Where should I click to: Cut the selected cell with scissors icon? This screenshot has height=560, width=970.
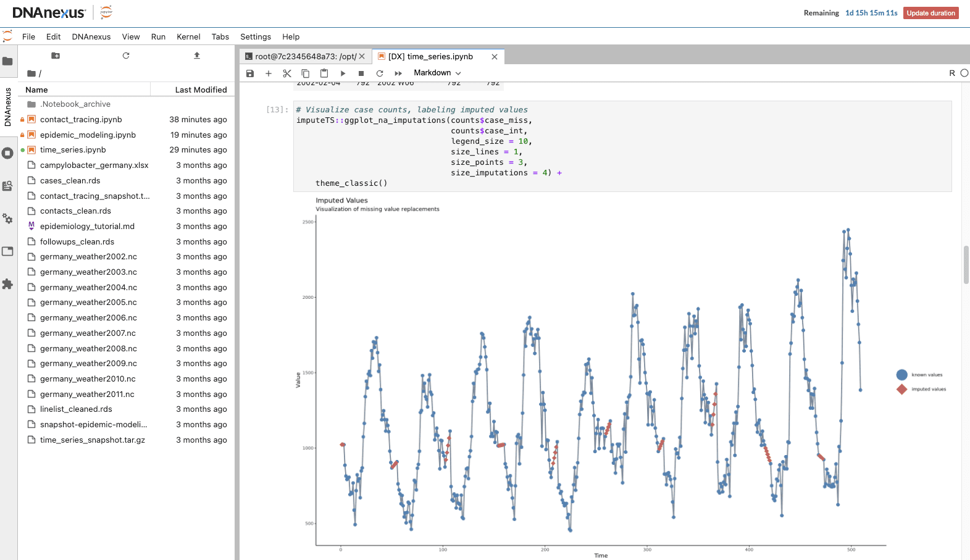287,73
